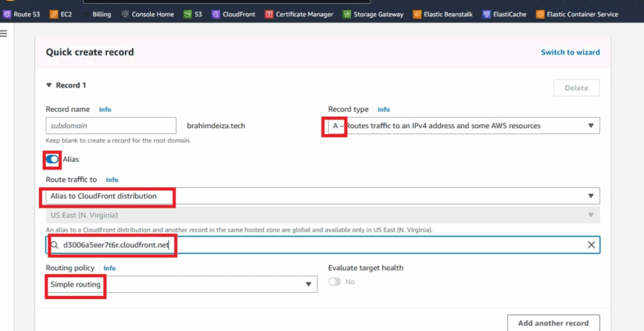Click the brahimdeiza.tech domain text
The image size is (644, 331).
pos(216,126)
